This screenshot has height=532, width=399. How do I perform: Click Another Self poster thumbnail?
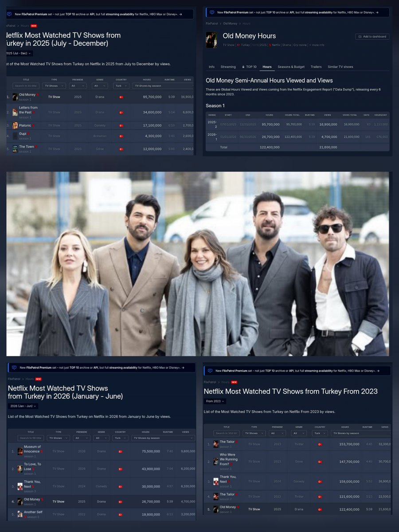pos(20,514)
